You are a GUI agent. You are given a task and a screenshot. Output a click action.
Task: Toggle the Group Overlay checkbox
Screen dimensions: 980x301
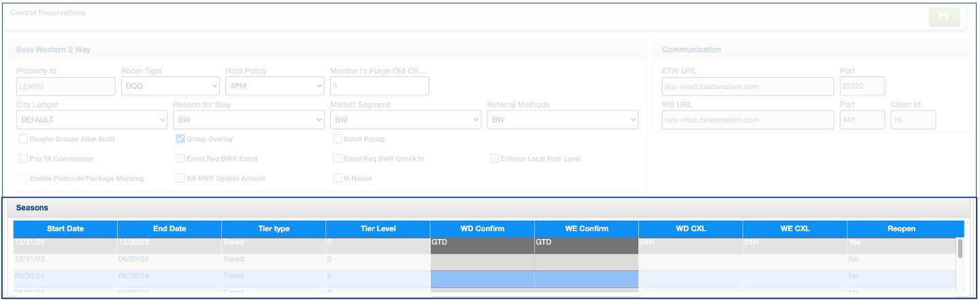pyautogui.click(x=180, y=139)
